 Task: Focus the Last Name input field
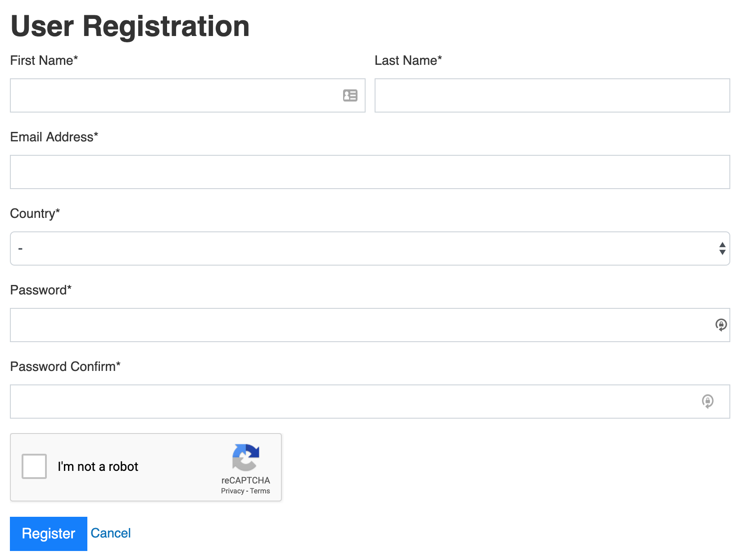552,95
